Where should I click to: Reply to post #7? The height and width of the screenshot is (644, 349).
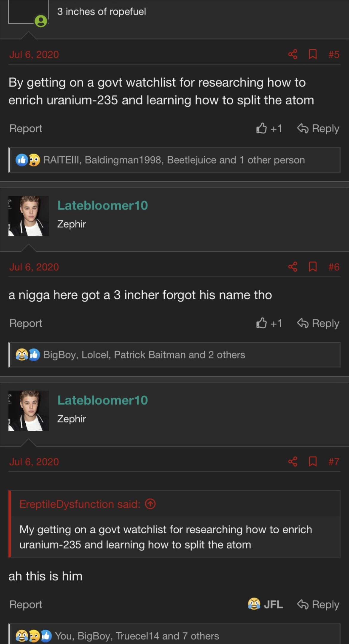pos(318,604)
